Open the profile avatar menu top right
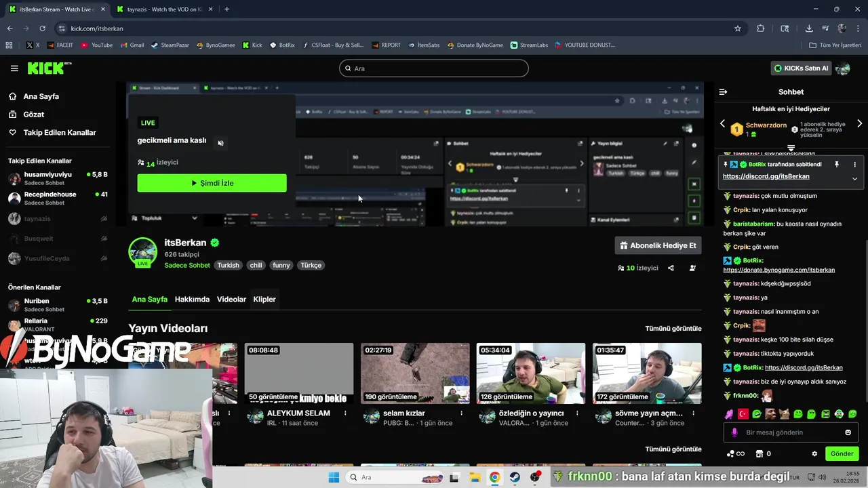Viewport: 868px width, 488px height. 843,68
